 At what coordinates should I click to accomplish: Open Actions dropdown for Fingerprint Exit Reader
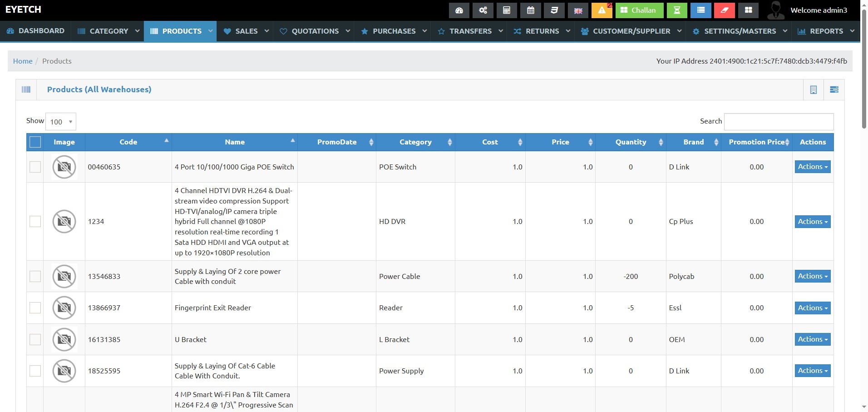pyautogui.click(x=813, y=308)
